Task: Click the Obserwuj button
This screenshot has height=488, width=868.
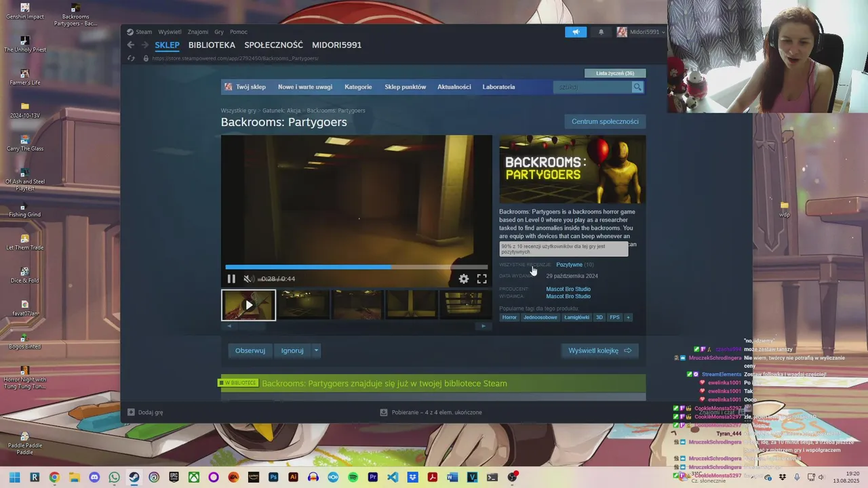Action: pos(250,350)
